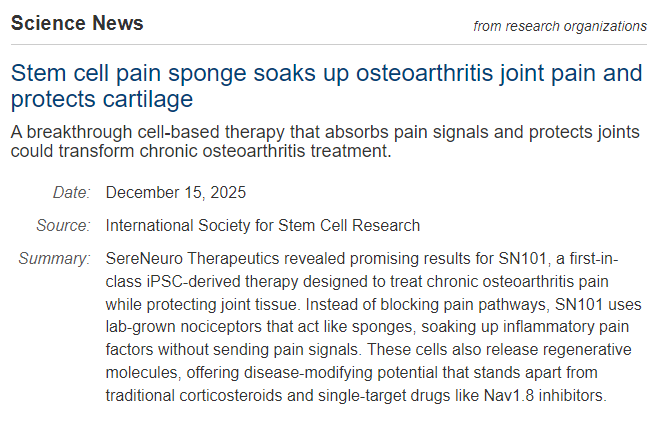Image resolution: width=658 pixels, height=421 pixels.
Task: Click the words "regenerative molecules" in the summary
Action: coord(560,348)
